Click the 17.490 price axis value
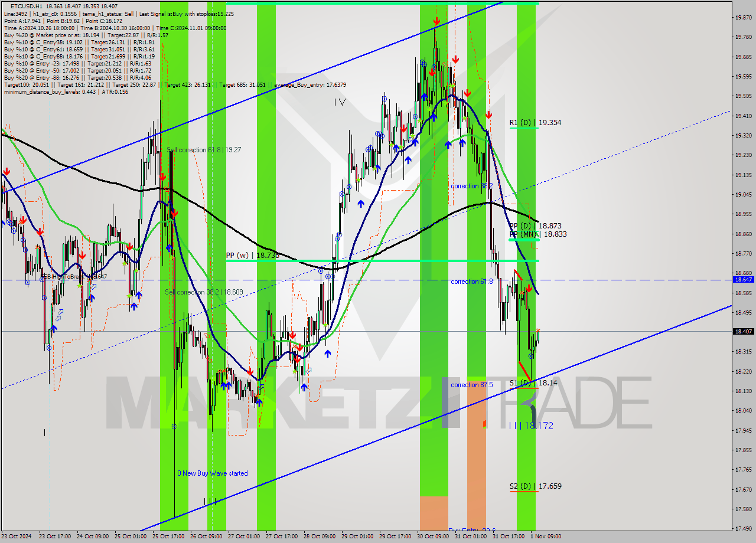The image size is (756, 543). click(x=743, y=528)
